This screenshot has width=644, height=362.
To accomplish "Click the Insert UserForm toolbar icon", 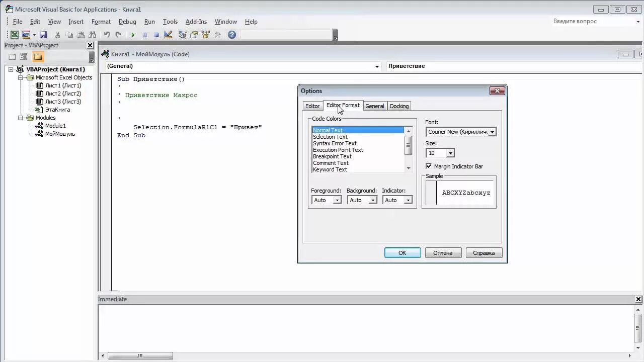I will [26, 35].
